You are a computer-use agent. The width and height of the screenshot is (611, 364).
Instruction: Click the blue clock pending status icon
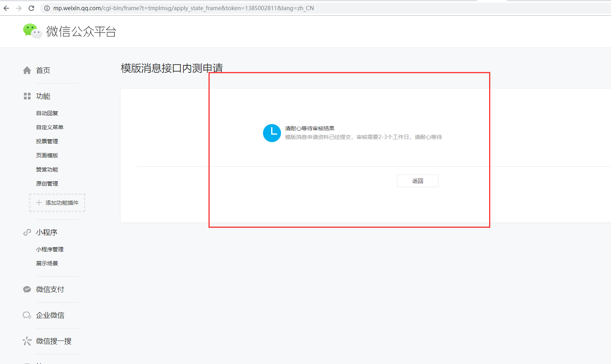coord(272,133)
